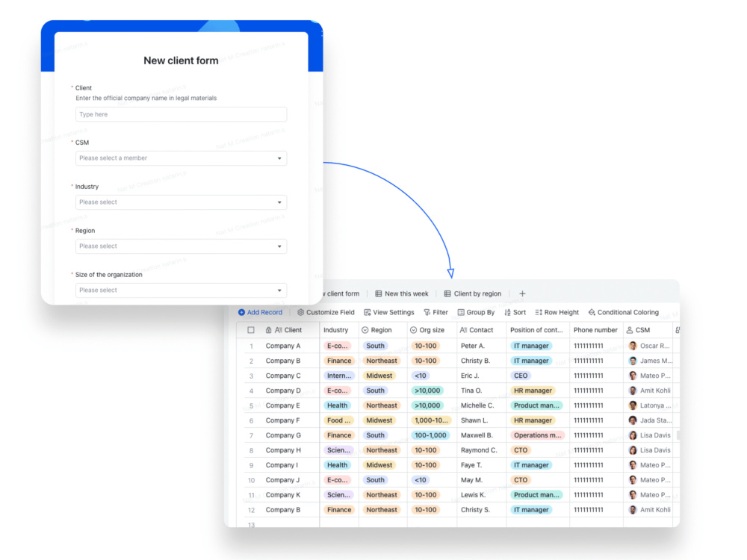Click Midwest tag in Company I row
747x560 pixels.
379,464
